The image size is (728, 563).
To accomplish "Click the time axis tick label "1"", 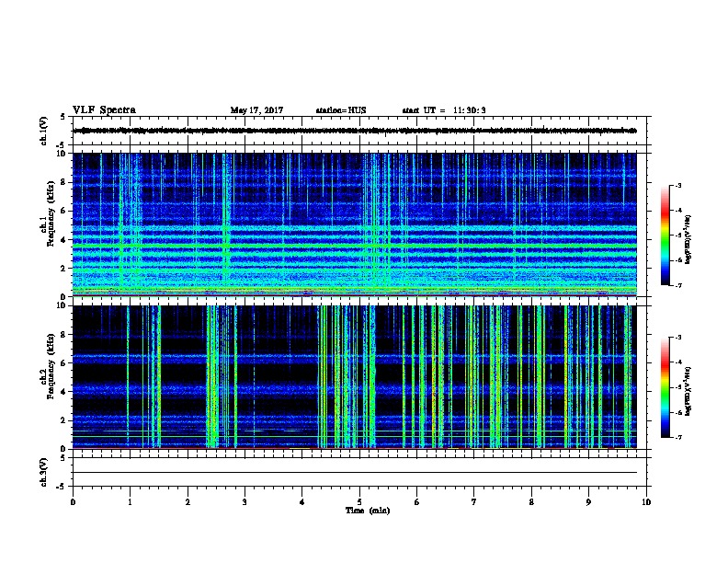I will pos(130,502).
